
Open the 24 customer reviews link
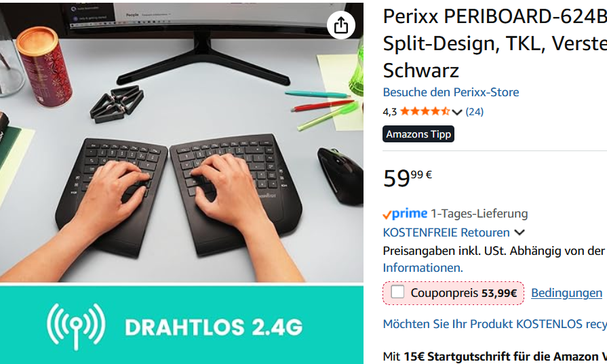coord(474,112)
